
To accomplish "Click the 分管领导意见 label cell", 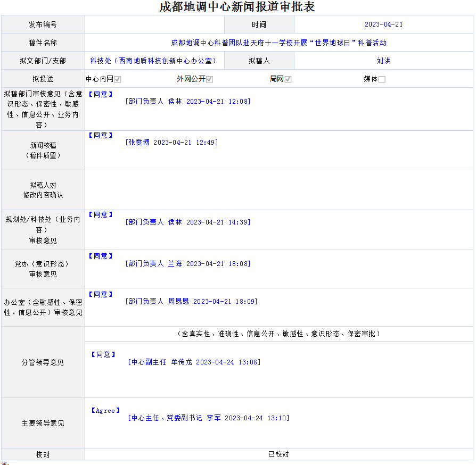I will click(43, 362).
